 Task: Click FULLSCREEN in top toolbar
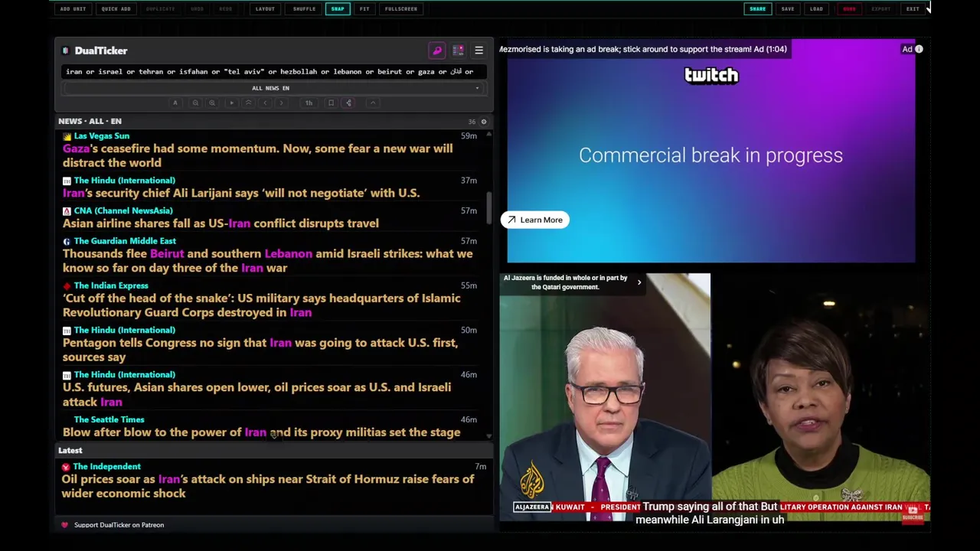[x=401, y=9]
